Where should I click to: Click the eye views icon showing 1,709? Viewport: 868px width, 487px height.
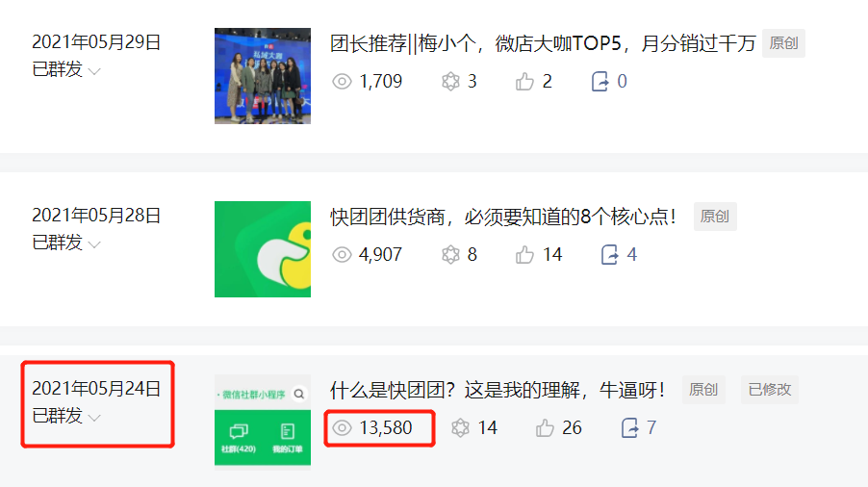(343, 82)
